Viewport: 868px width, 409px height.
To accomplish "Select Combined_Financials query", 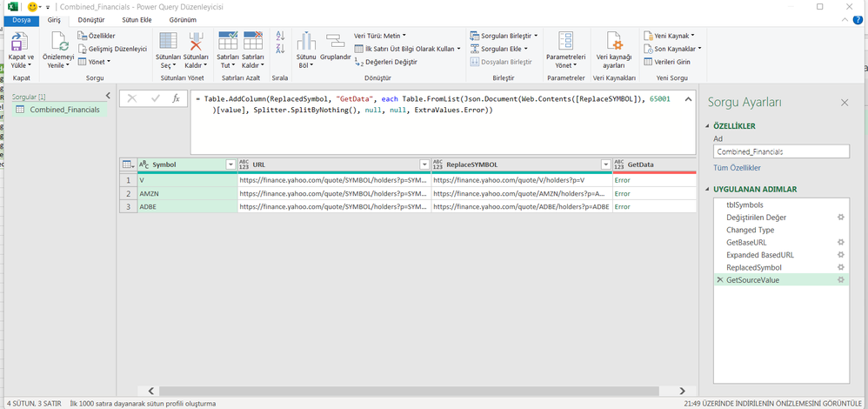I will click(x=58, y=109).
